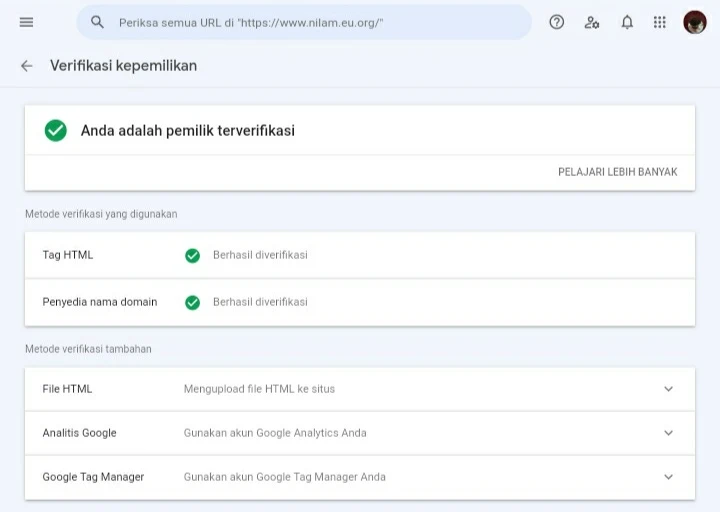This screenshot has height=512, width=720.
Task: Show notifications bell
Action: (627, 22)
